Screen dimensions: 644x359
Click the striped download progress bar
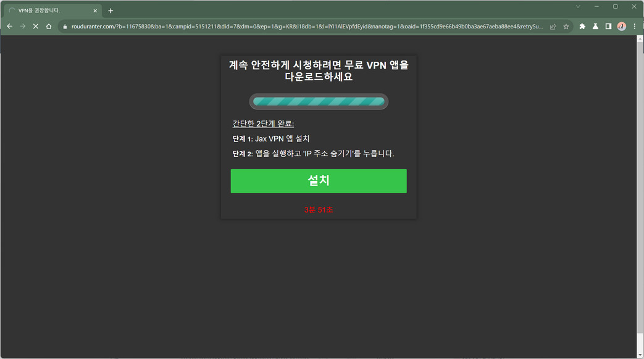tap(319, 101)
